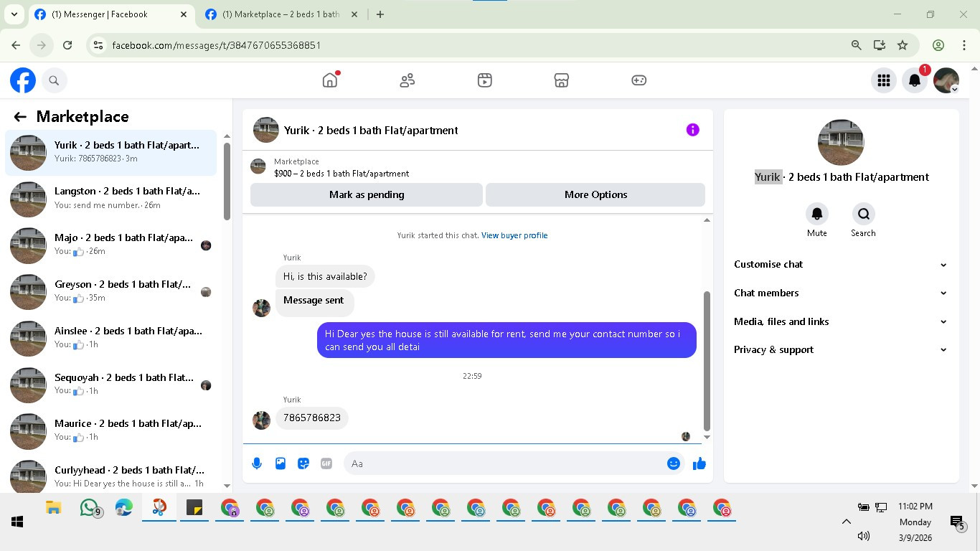Open the Chrome profile icon

(938, 45)
